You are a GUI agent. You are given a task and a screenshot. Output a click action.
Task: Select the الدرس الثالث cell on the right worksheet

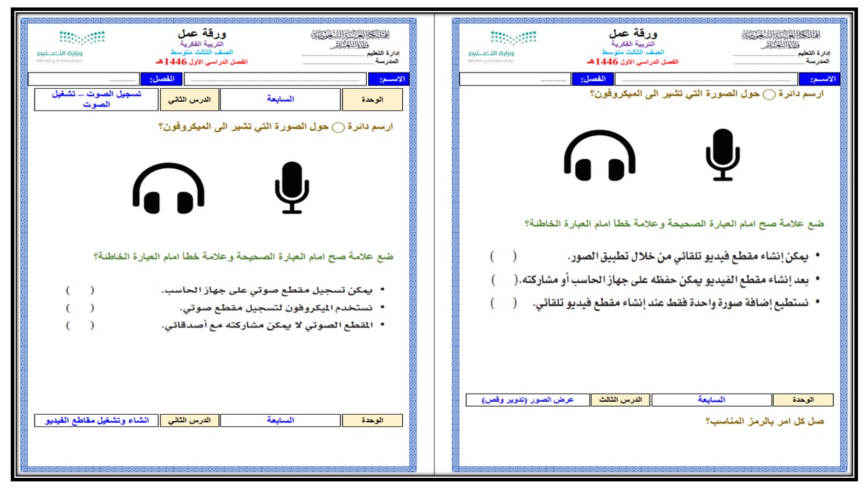pyautogui.click(x=620, y=400)
